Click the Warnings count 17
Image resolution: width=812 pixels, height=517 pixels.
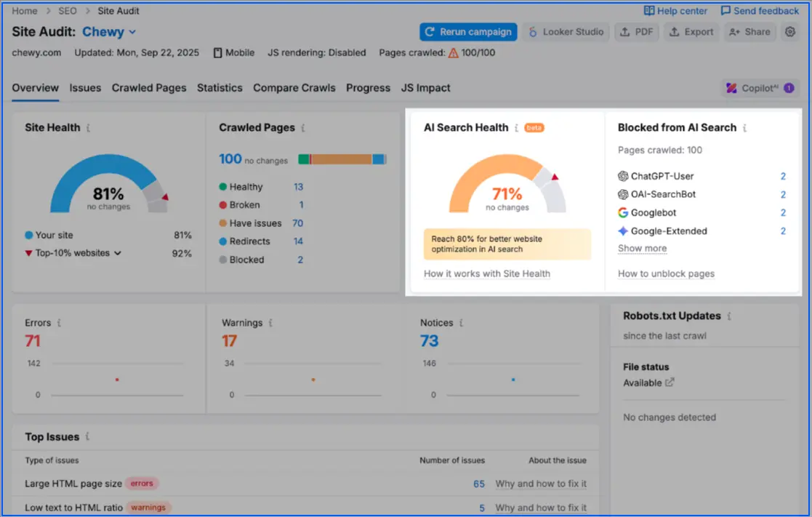click(230, 341)
